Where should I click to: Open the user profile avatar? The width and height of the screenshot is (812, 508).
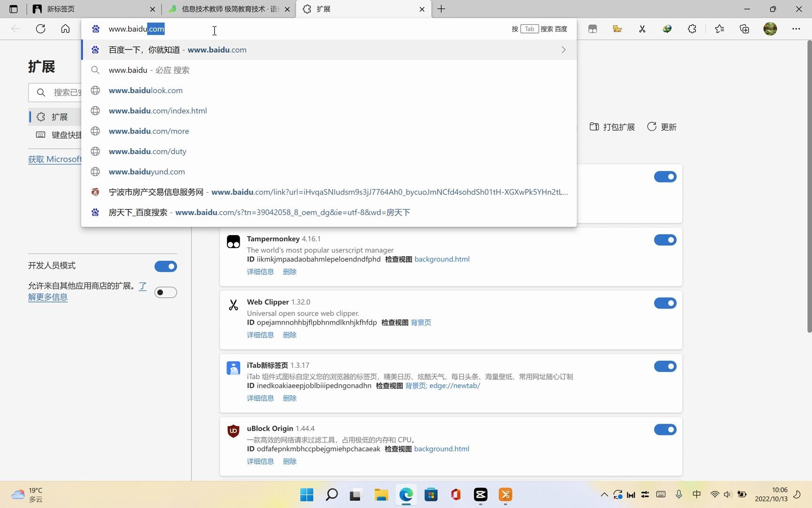(770, 29)
